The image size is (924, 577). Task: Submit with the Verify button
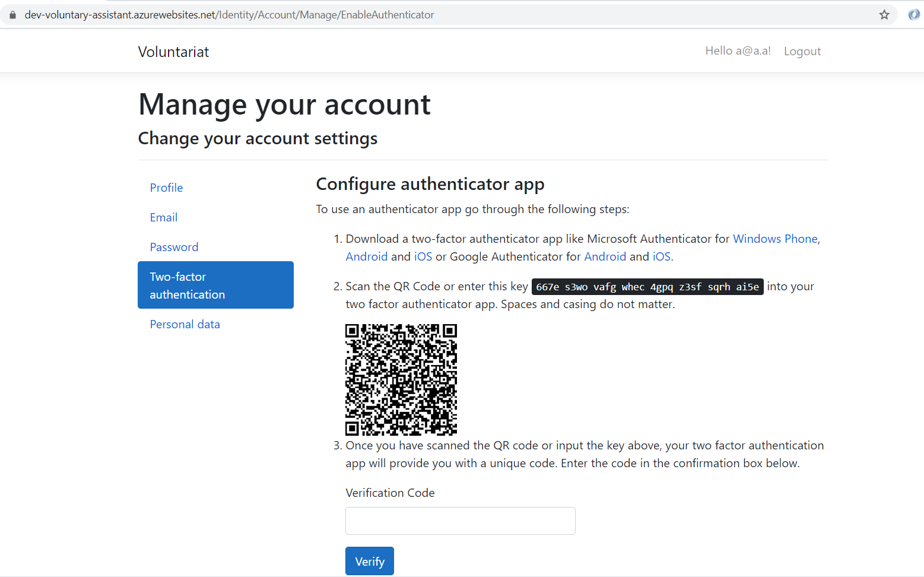(370, 561)
